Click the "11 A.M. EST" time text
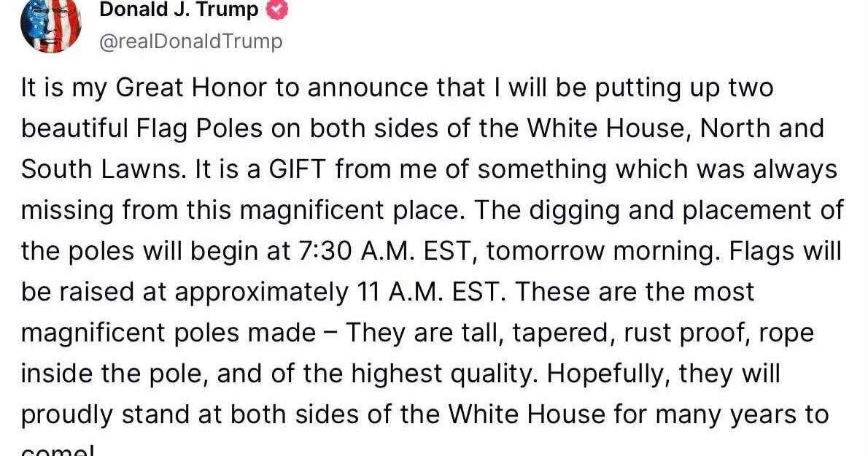The width and height of the screenshot is (868, 456). point(427,292)
